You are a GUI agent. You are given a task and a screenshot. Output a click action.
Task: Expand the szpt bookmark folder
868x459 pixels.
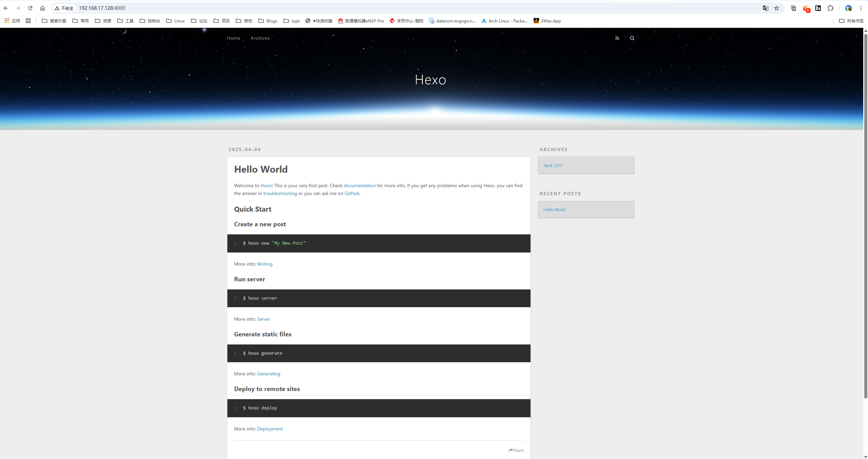pyautogui.click(x=292, y=21)
